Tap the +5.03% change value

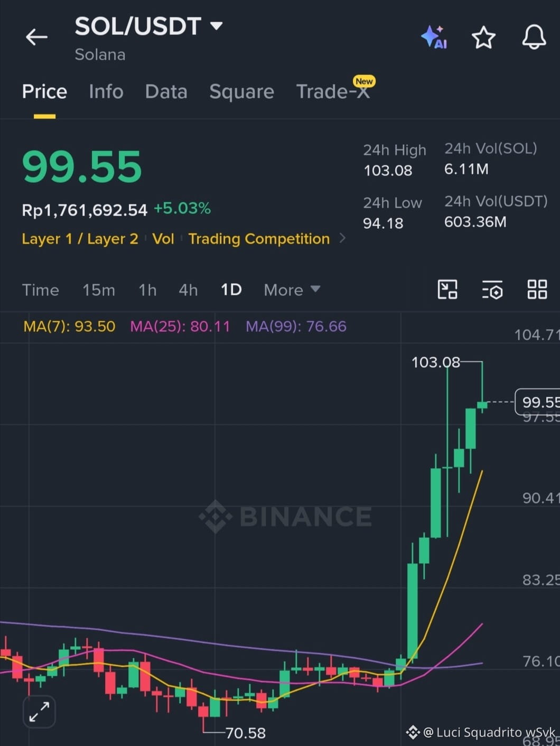pyautogui.click(x=182, y=209)
